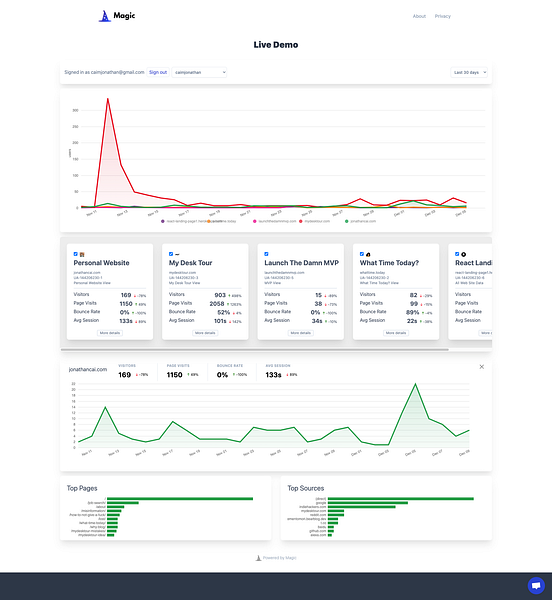Viewport: 552px width, 600px height.
Task: Open More details for Personal Website
Action: click(110, 333)
